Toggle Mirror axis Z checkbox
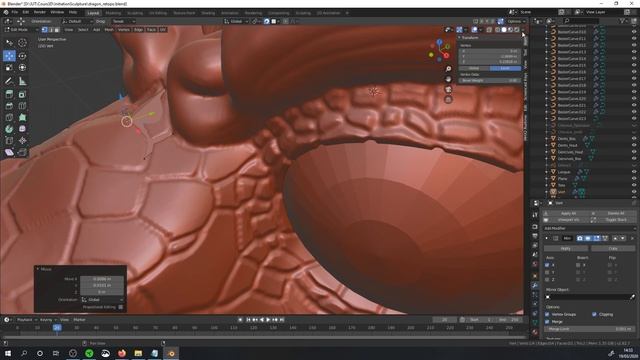 547,280
